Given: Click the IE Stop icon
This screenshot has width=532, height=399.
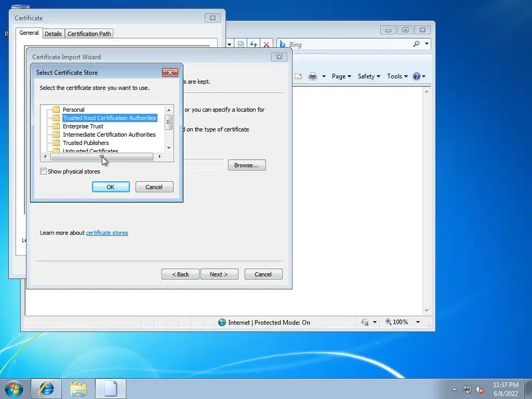Looking at the screenshot, I should (267, 45).
